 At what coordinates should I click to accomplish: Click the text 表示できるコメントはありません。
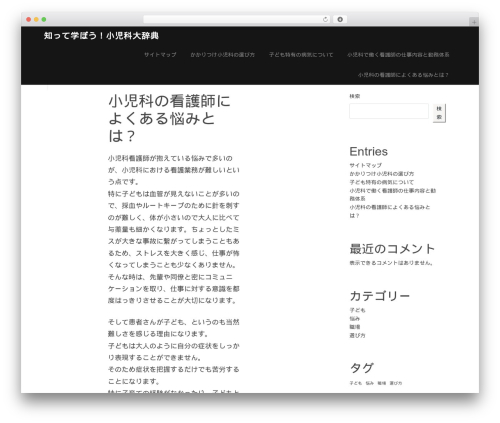pyautogui.click(x=391, y=263)
